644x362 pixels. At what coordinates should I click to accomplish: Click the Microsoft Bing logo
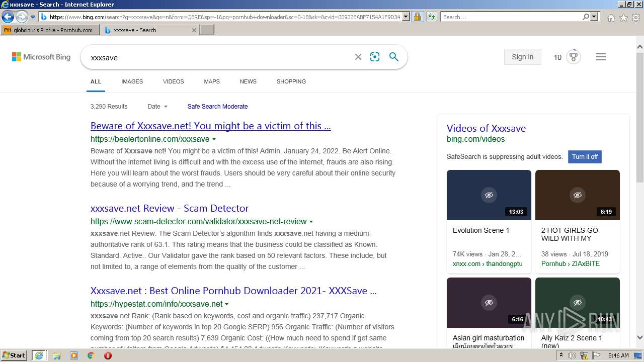41,57
